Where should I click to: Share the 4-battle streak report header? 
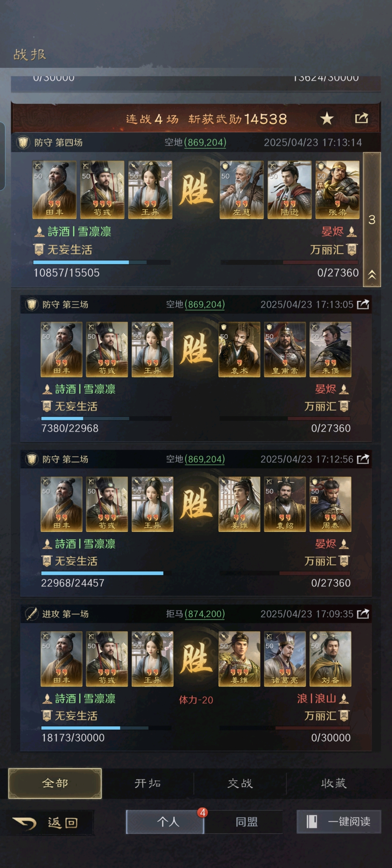pos(361,118)
